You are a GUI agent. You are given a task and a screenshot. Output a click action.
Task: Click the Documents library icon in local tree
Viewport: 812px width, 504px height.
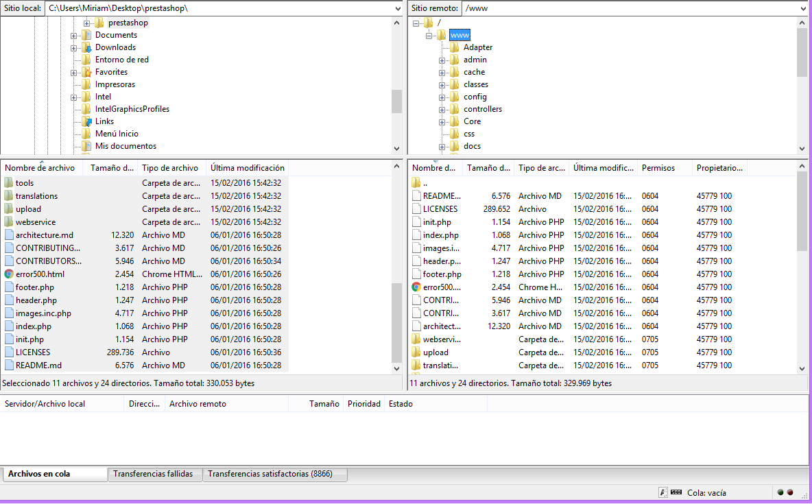(x=86, y=35)
